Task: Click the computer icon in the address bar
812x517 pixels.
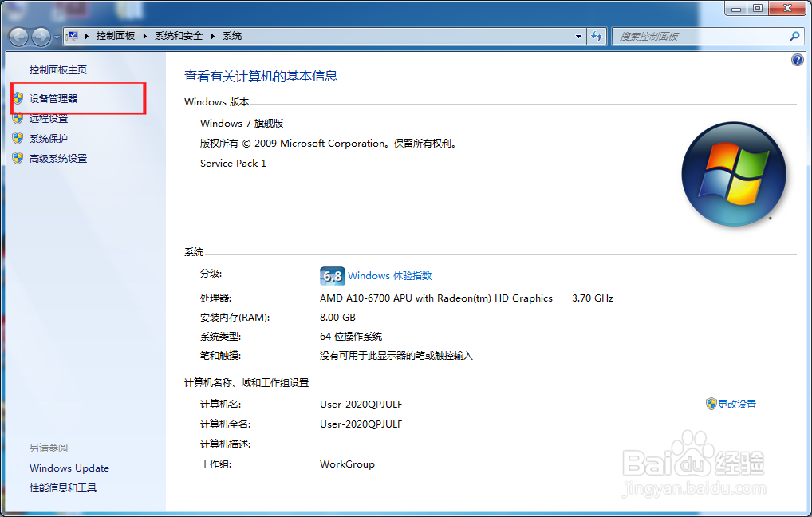Action: (73, 36)
